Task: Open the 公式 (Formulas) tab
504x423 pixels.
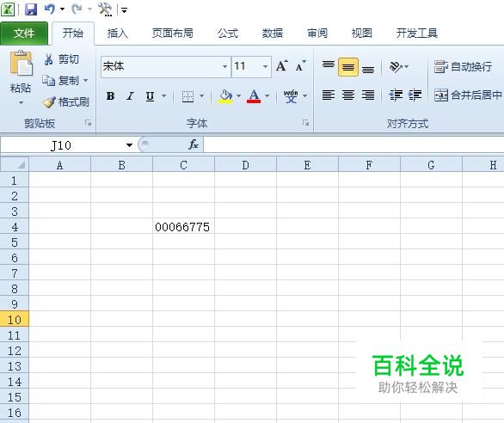Action: (228, 34)
